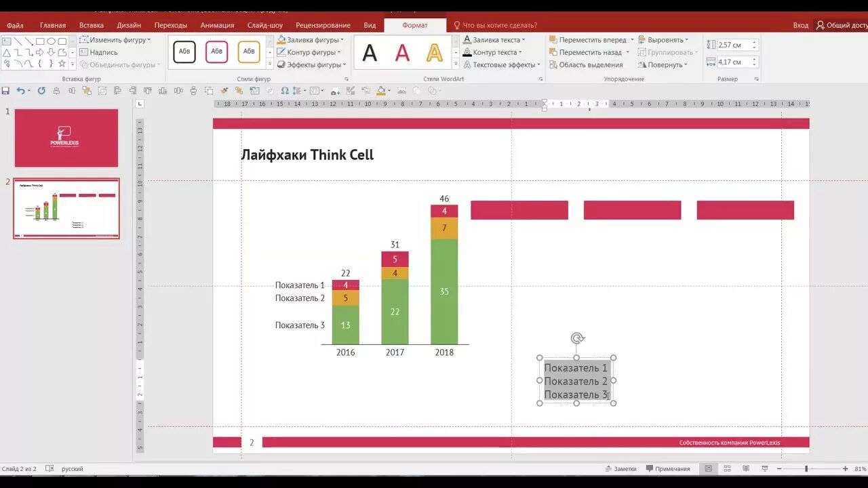Select the oval shape in shapes gallery
The image size is (868, 488).
click(x=51, y=41)
